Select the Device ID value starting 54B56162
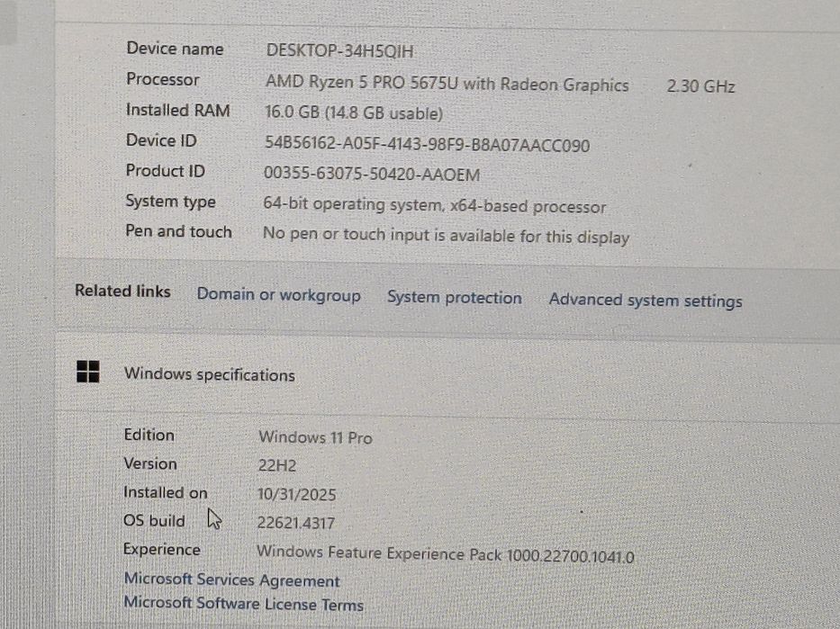The image size is (840, 629). coord(427,145)
